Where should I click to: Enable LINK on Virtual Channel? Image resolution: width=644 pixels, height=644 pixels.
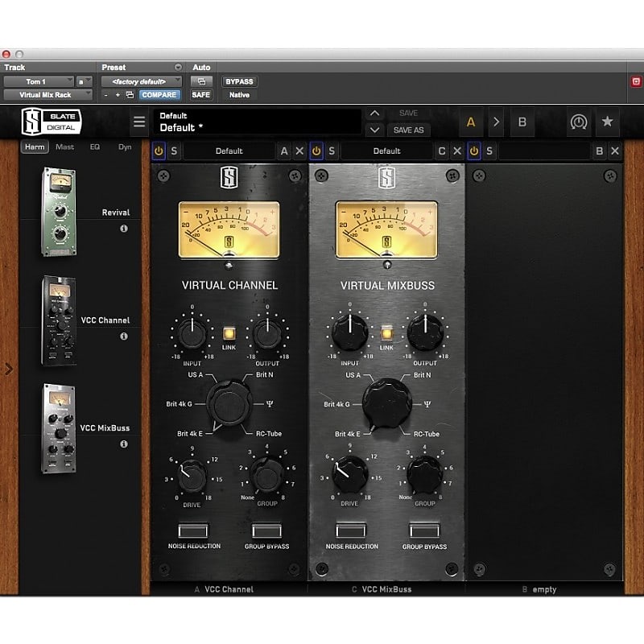pos(229,331)
